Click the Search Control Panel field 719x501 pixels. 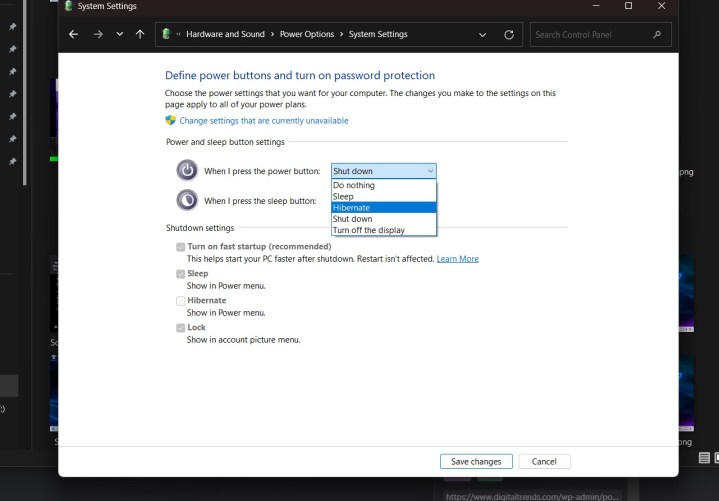pyautogui.click(x=590, y=34)
